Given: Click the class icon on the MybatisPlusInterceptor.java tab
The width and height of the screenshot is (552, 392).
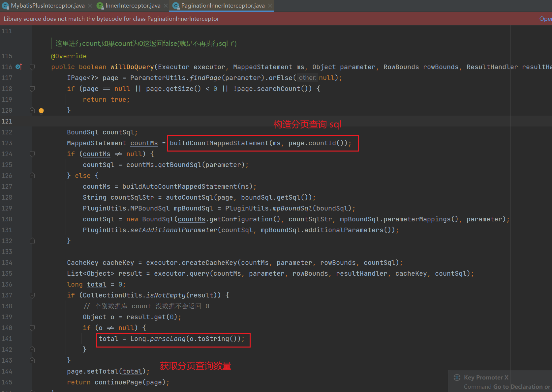Looking at the screenshot, I should click(x=5, y=6).
